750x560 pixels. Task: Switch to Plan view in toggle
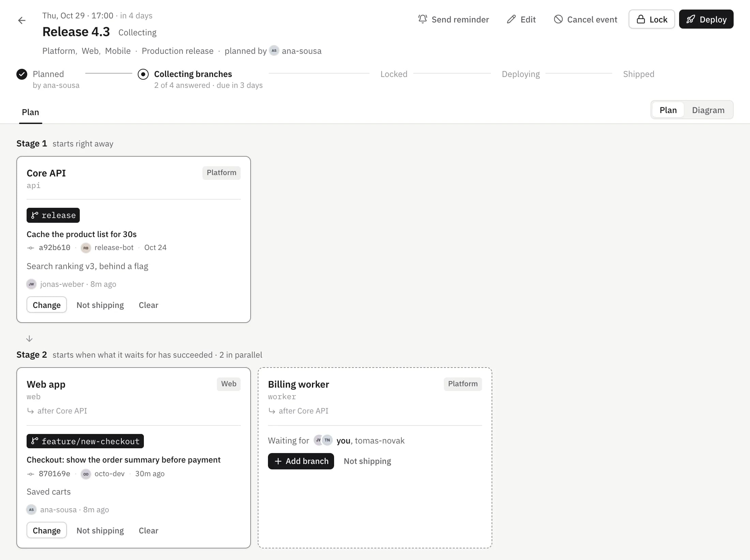[x=668, y=110]
